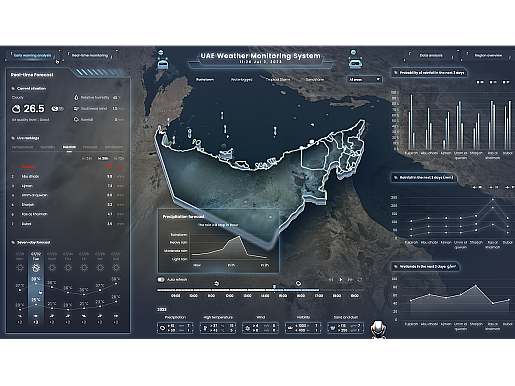Click the bottom-right area chart header

point(425,266)
